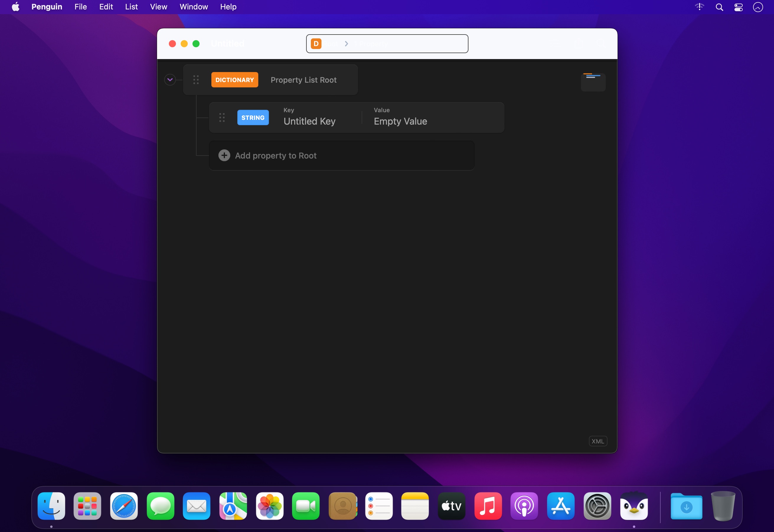Screen dimensions: 774x532
Task: Launch System Preferences from the Dock
Action: coord(597,506)
